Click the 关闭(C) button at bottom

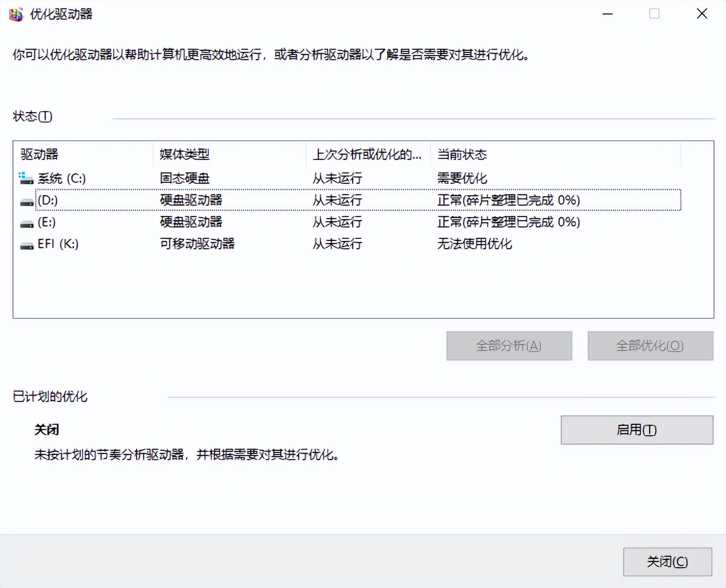point(667,562)
